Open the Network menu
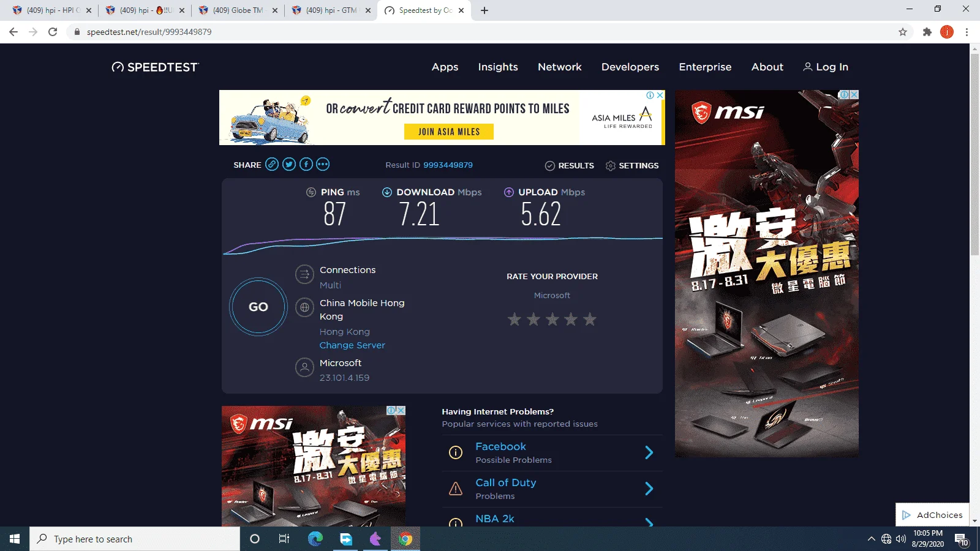The height and width of the screenshot is (551, 980). tap(560, 67)
